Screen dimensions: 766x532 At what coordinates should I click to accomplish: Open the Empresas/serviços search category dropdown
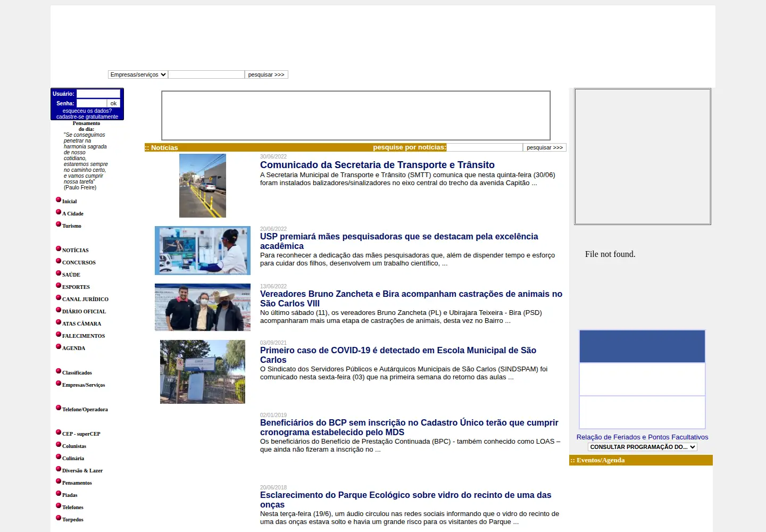tap(138, 74)
